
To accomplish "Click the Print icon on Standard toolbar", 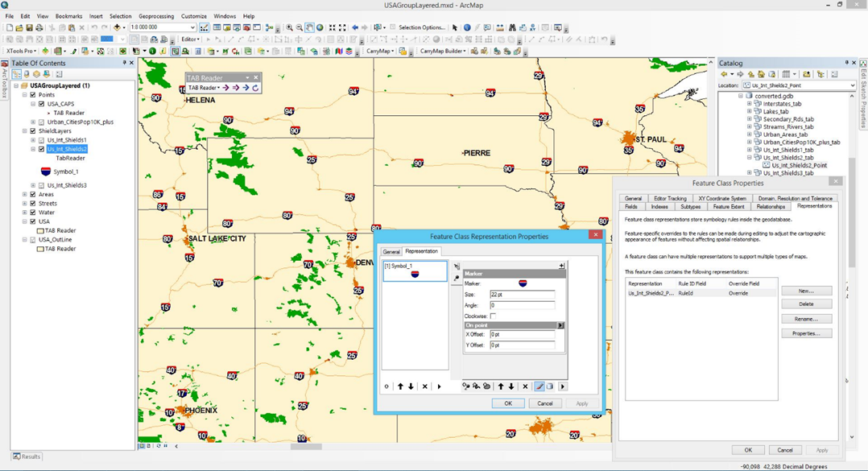I will (x=39, y=27).
